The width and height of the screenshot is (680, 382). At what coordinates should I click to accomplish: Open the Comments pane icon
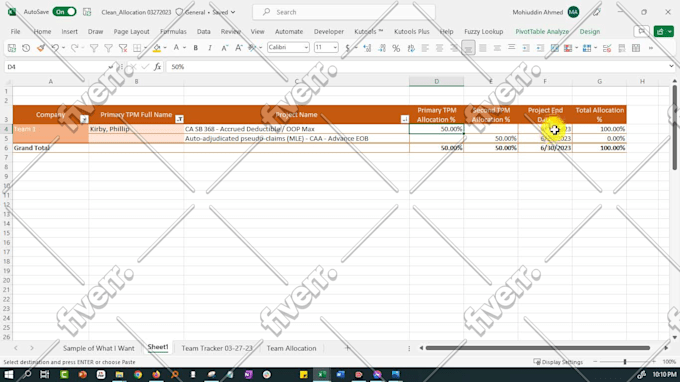641,31
